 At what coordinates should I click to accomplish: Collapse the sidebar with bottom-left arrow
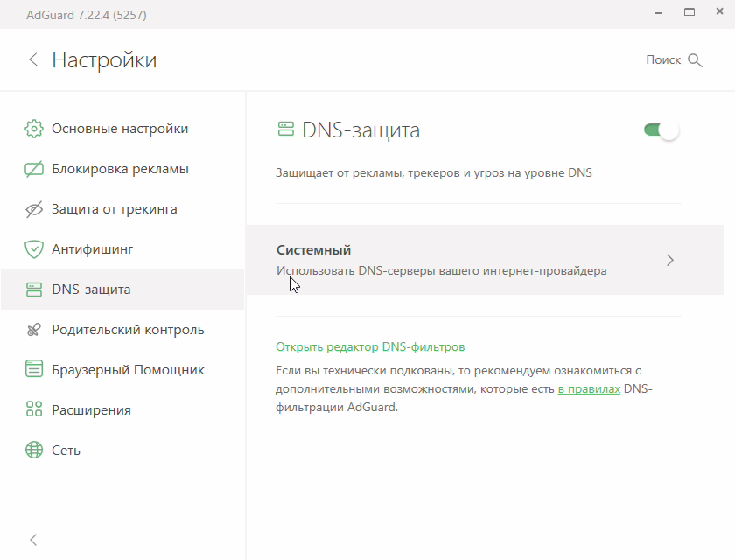34,540
